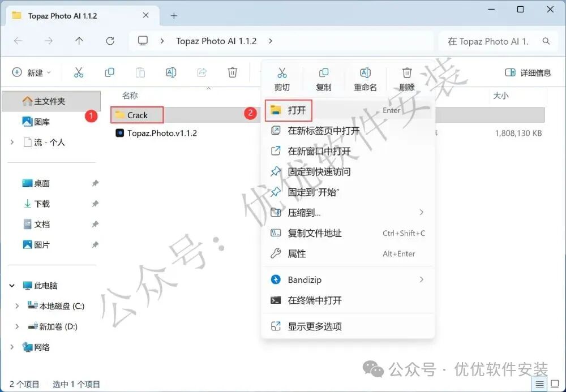The width and height of the screenshot is (566, 392).
Task: Select 删除 in the context menu
Action: (x=407, y=79)
